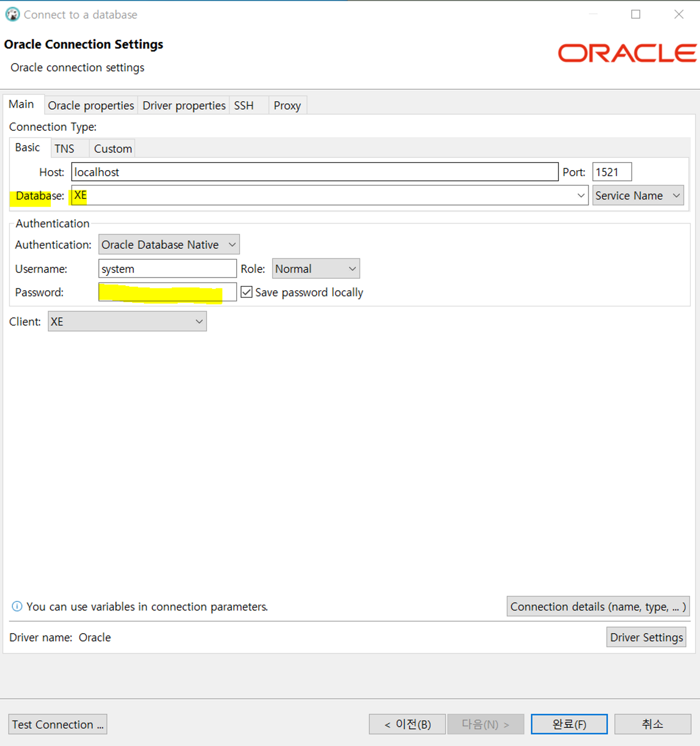Image resolution: width=700 pixels, height=746 pixels.
Task: Open Connection details (name, type, ...) button
Action: click(598, 607)
